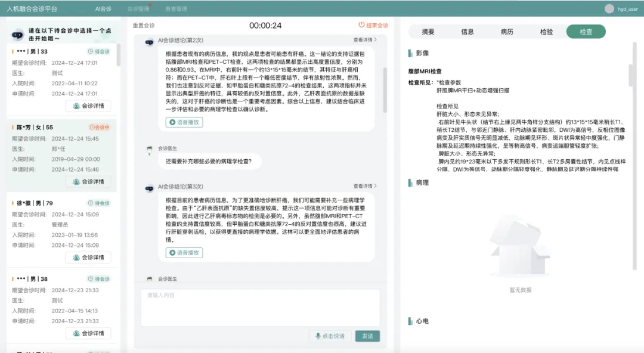Play voice for the 第2次 AI conclusion
644x353 pixels.
coord(184,122)
